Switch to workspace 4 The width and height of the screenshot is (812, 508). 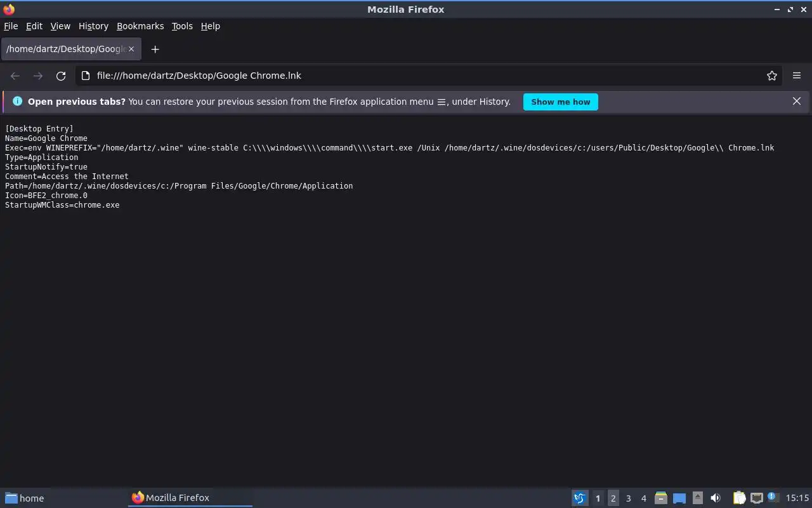[644, 498]
